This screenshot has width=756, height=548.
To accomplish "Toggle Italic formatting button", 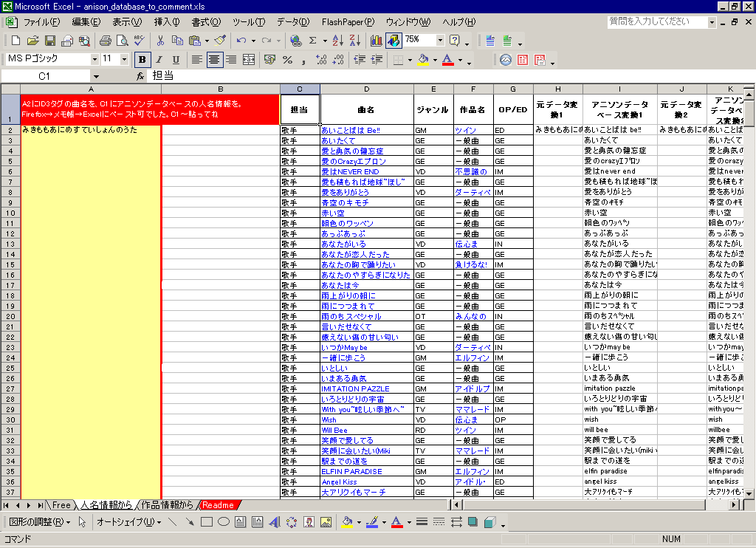I will point(158,60).
